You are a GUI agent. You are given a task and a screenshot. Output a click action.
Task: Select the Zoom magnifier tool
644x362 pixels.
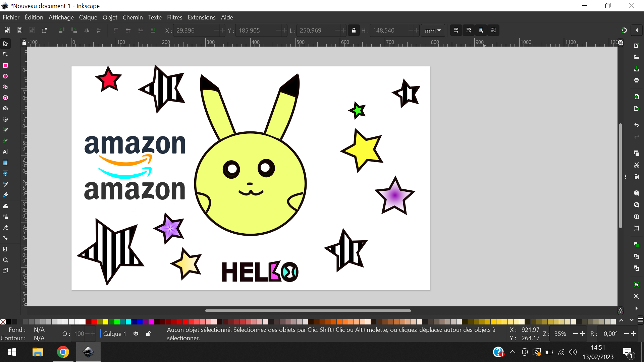5,260
